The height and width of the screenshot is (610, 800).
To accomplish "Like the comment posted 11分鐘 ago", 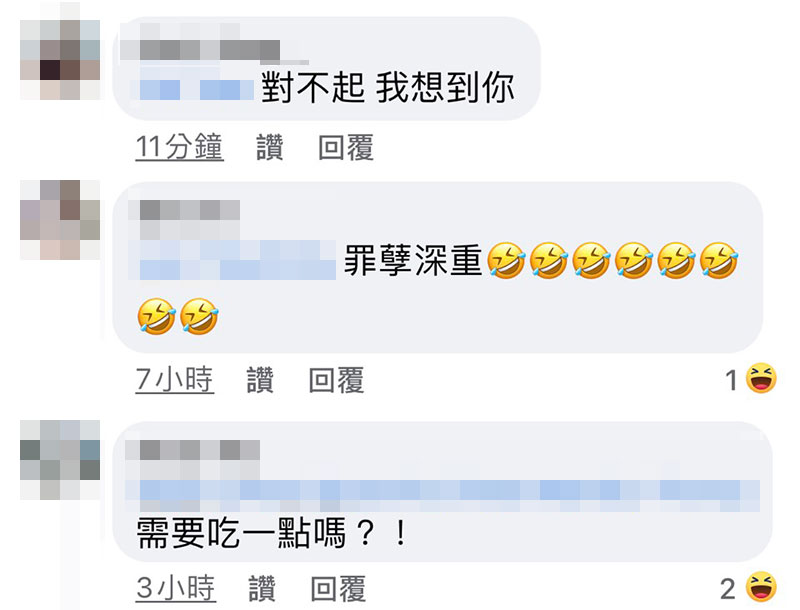I will click(x=269, y=147).
